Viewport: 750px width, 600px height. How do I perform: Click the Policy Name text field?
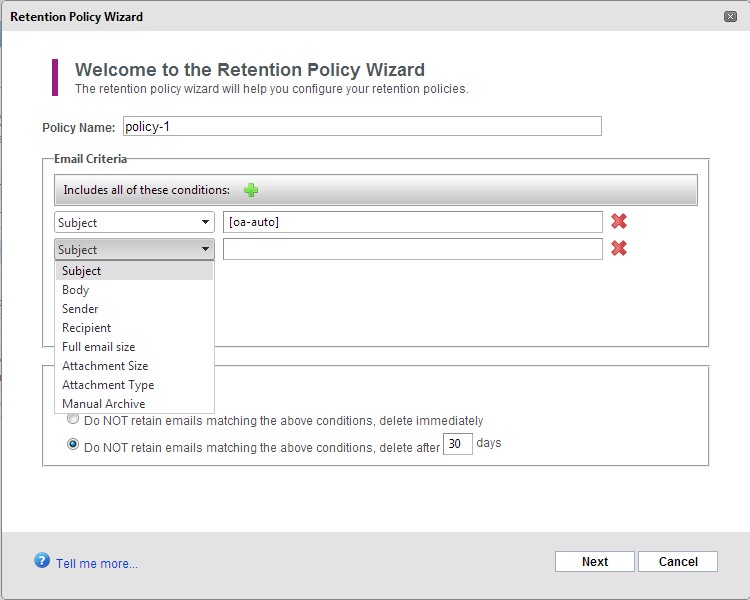coord(362,126)
